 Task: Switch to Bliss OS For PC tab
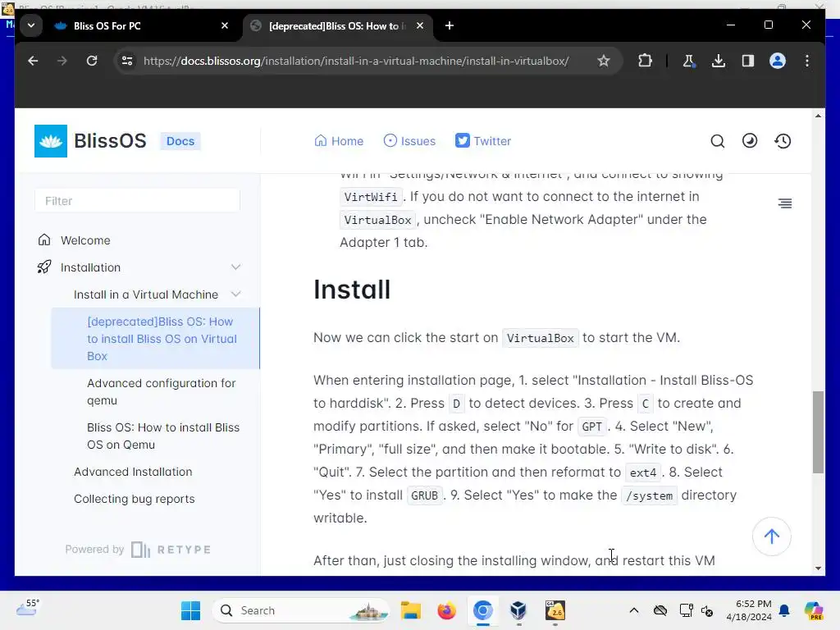pos(107,25)
